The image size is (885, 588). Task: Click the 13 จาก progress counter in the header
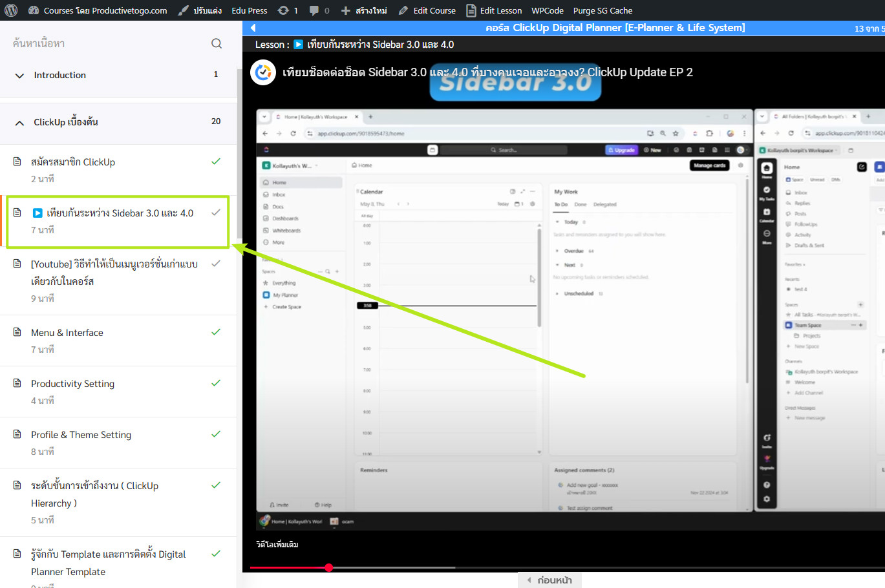(869, 28)
